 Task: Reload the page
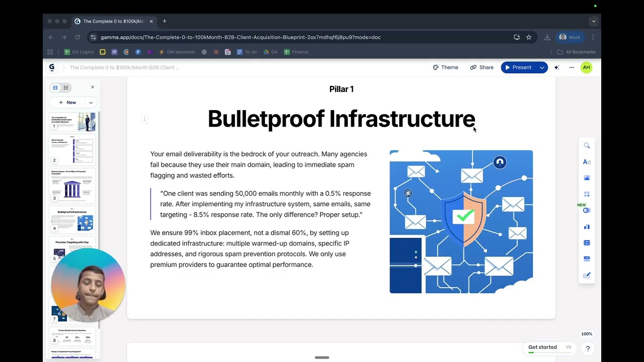(77, 37)
